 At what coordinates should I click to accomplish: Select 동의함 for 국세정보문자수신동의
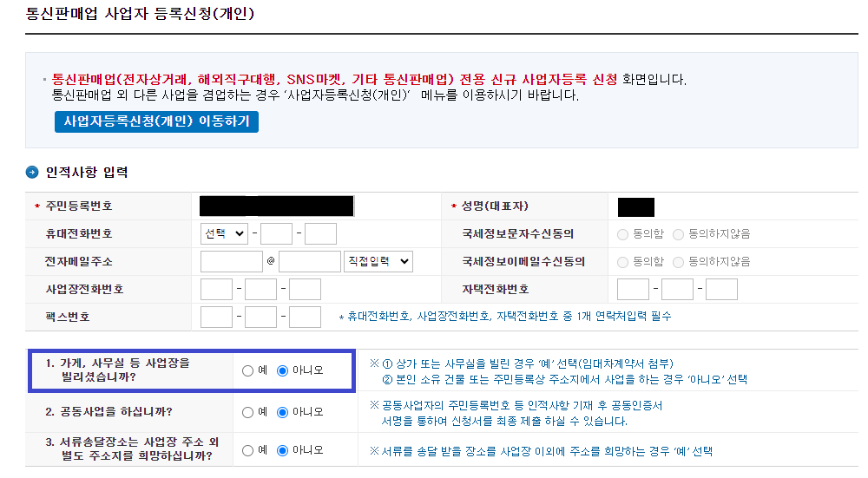(x=622, y=234)
